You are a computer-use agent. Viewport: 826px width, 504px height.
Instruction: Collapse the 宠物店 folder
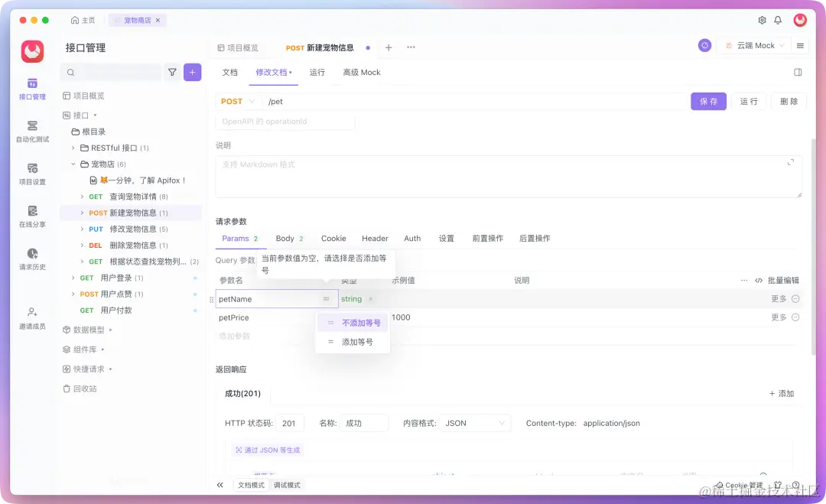pyautogui.click(x=73, y=163)
